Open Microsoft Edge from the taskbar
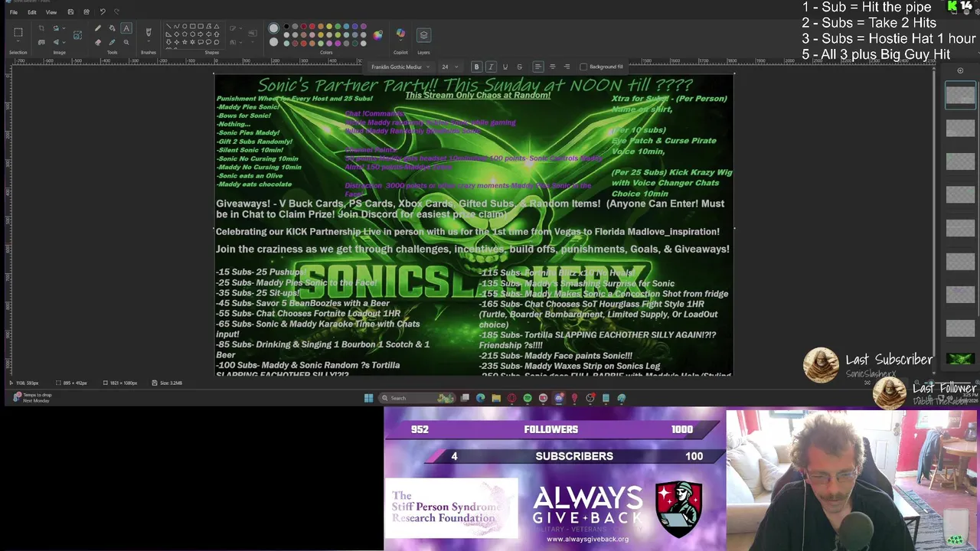 (480, 398)
